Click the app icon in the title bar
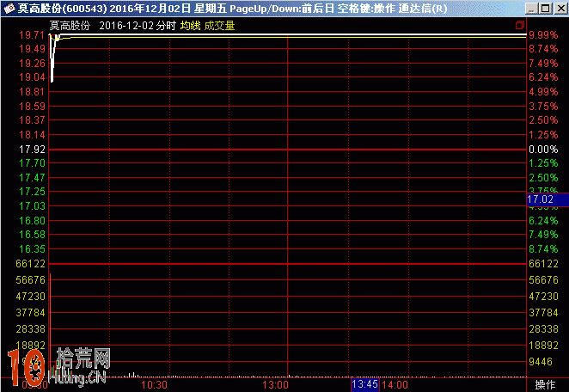 point(9,9)
